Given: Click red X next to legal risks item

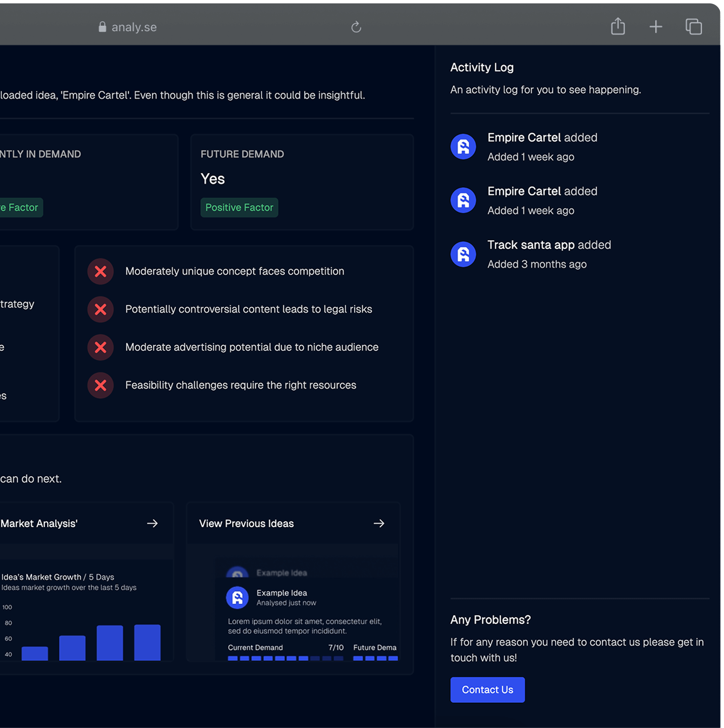Looking at the screenshot, I should (x=100, y=309).
